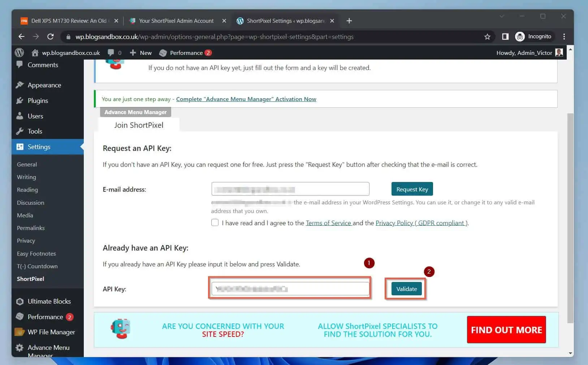Open comments bubble in admin bar
The image size is (588, 365).
pos(114,53)
